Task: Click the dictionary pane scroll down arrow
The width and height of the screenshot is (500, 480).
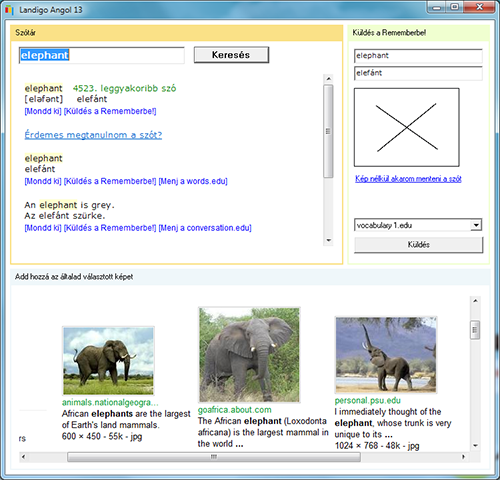Action: pyautogui.click(x=328, y=240)
